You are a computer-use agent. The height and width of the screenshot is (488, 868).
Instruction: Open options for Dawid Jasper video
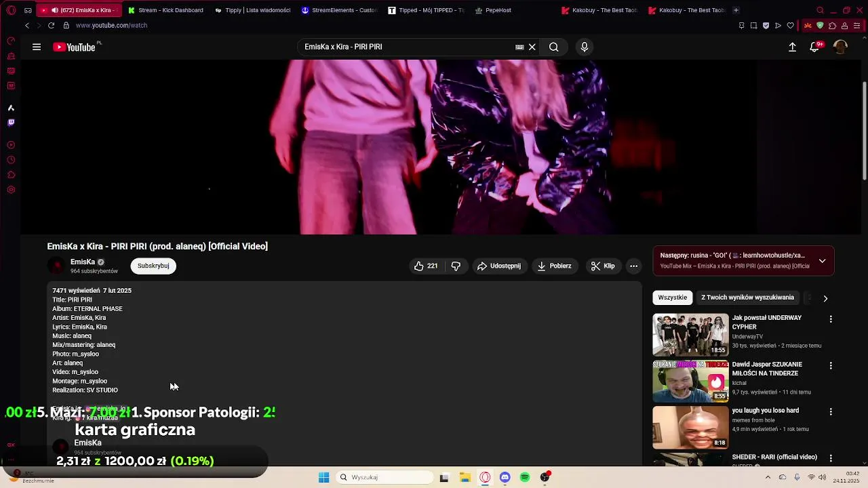click(x=831, y=365)
